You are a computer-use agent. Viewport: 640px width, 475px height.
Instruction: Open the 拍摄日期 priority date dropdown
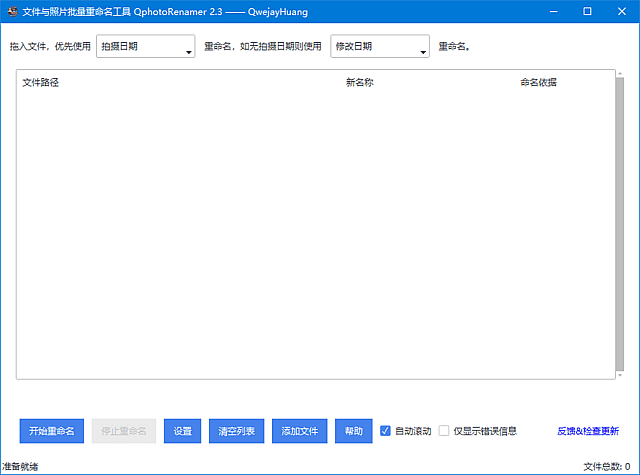point(146,47)
